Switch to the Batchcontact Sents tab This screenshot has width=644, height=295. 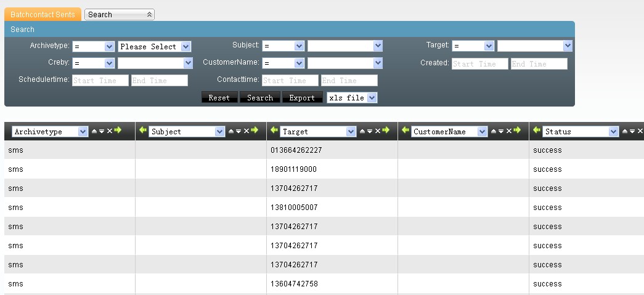43,14
